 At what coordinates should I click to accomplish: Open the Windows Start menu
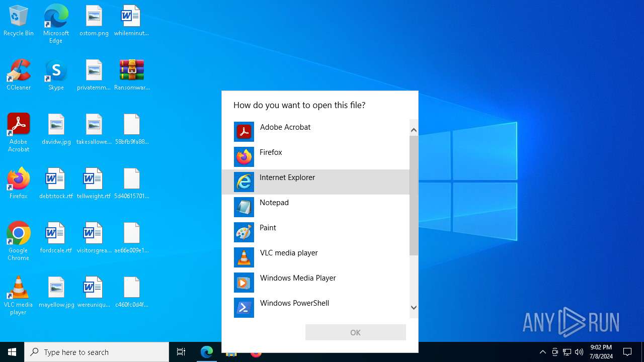pos(12,352)
